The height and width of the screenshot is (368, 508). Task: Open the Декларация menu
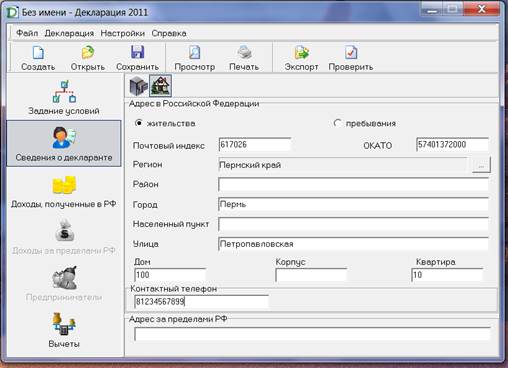(x=69, y=33)
